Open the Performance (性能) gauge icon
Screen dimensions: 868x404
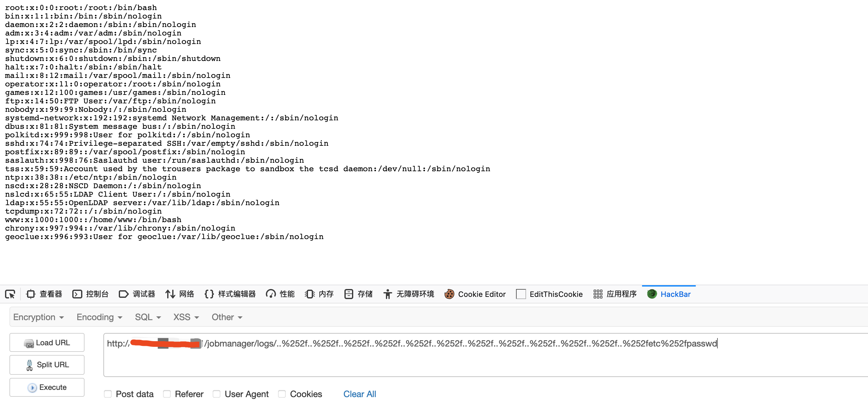tap(271, 294)
